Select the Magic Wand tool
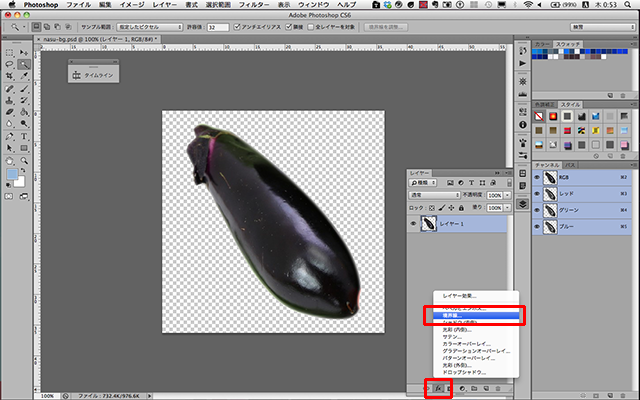640x400 pixels. (x=23, y=64)
